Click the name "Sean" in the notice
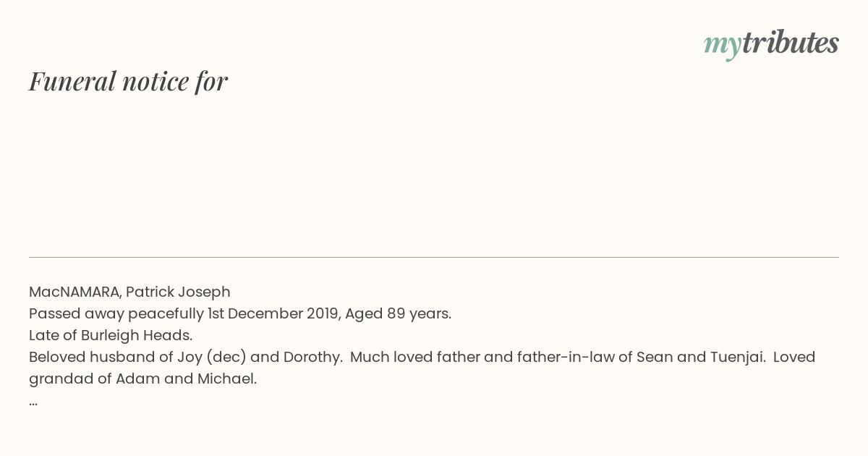 click(652, 357)
